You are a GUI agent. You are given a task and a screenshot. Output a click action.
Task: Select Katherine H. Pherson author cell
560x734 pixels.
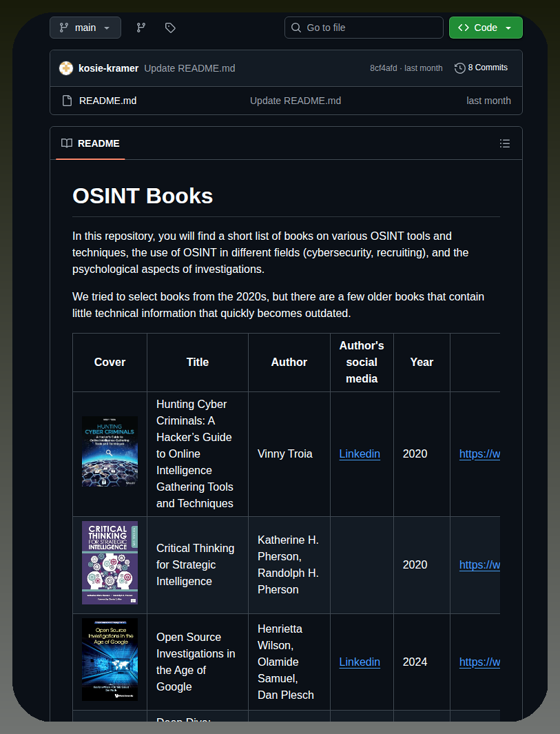coord(289,565)
